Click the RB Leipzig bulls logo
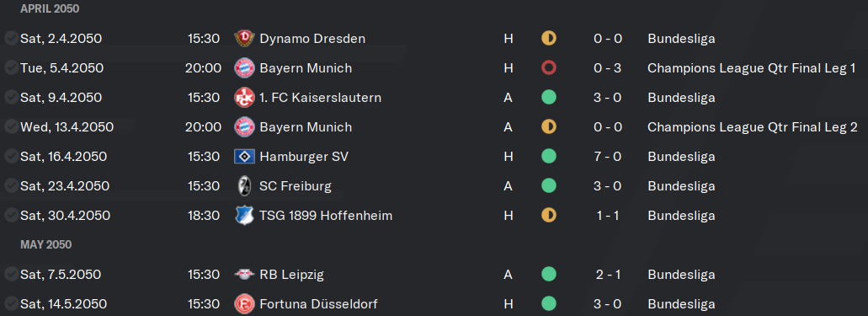This screenshot has width=868, height=316. coord(244,275)
